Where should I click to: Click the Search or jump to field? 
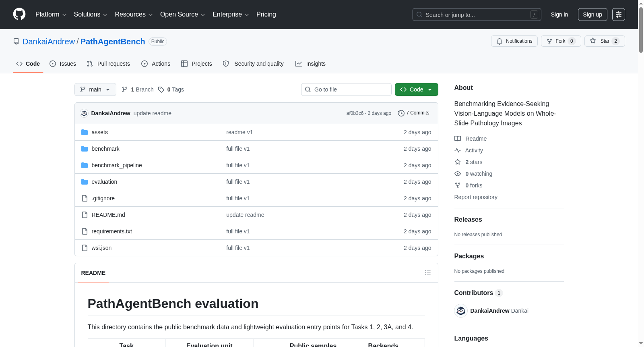(x=477, y=15)
